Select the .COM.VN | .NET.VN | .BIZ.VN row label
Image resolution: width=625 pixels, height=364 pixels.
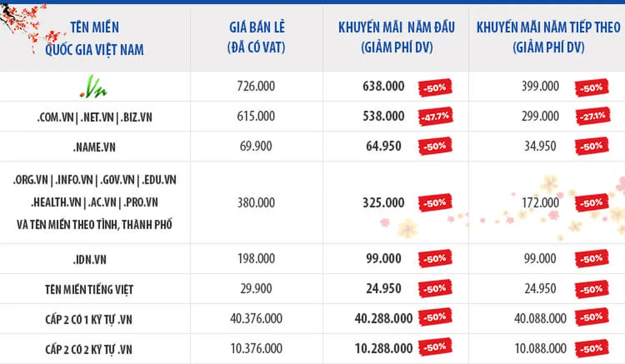coord(95,117)
